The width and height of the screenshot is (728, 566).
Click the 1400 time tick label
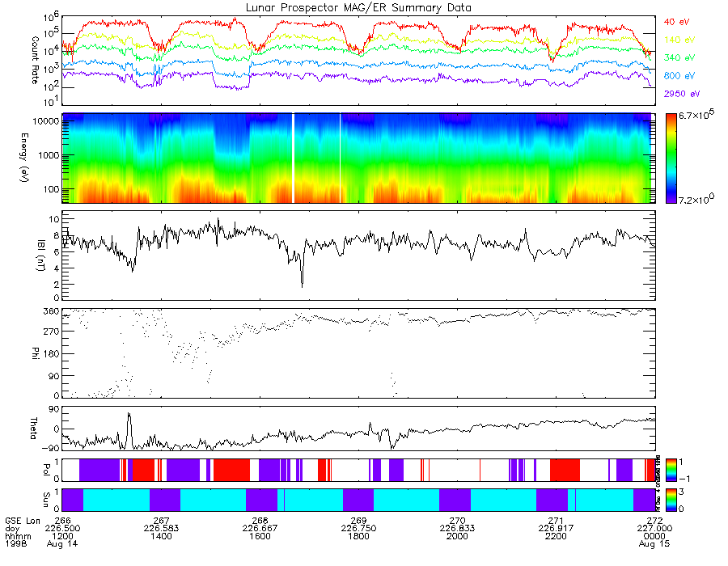click(x=161, y=536)
